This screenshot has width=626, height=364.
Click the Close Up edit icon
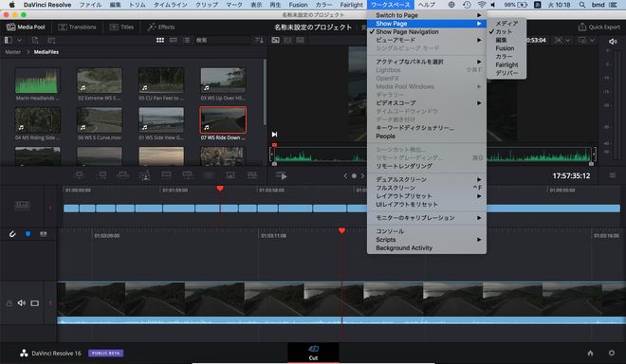click(144, 175)
